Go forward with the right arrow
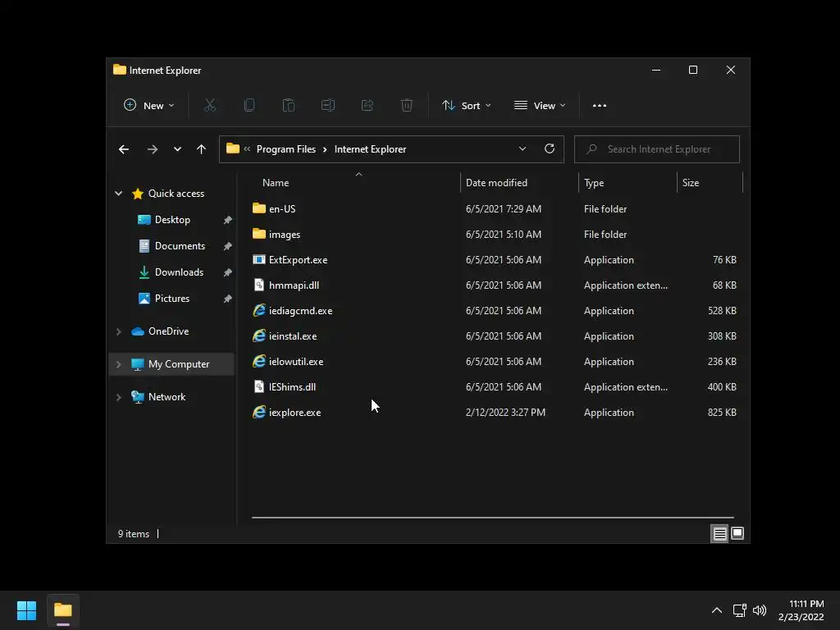 click(x=152, y=149)
